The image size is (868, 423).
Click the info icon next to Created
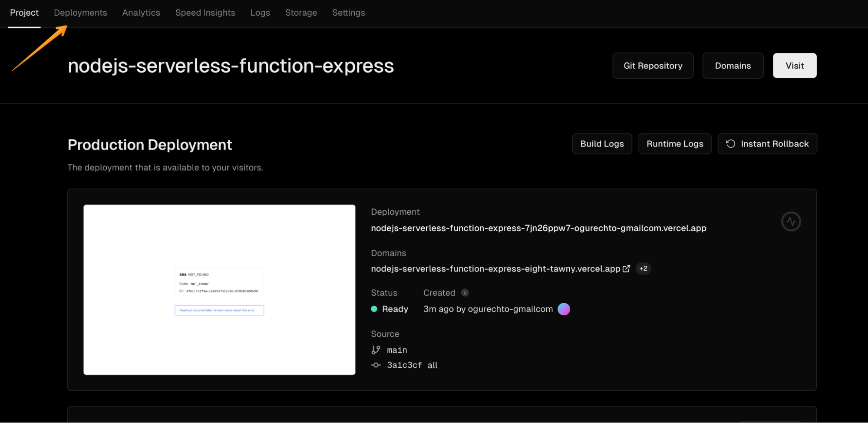464,292
